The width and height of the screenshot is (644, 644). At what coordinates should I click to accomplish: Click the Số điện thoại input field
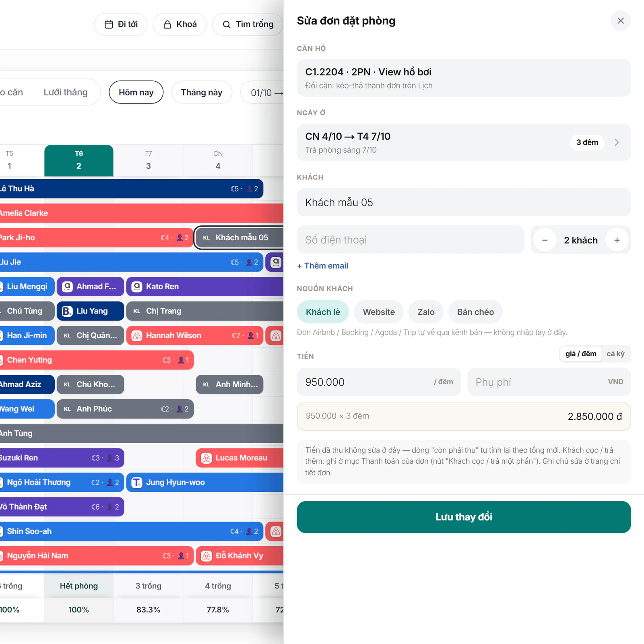click(x=411, y=240)
